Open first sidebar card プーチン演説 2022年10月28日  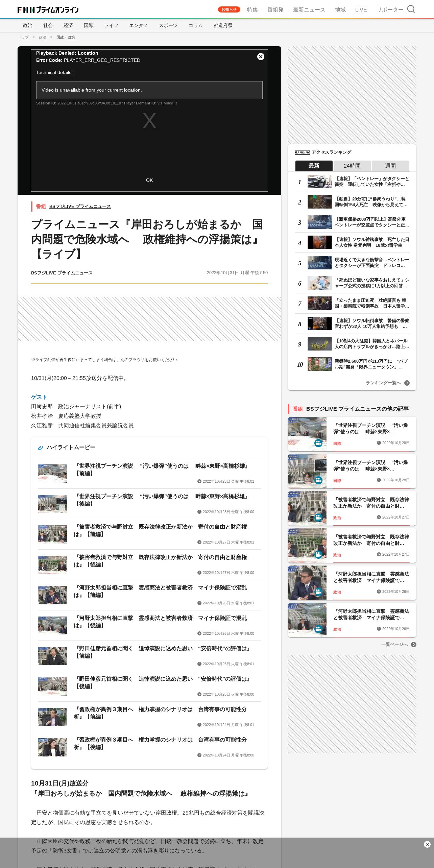(352, 434)
